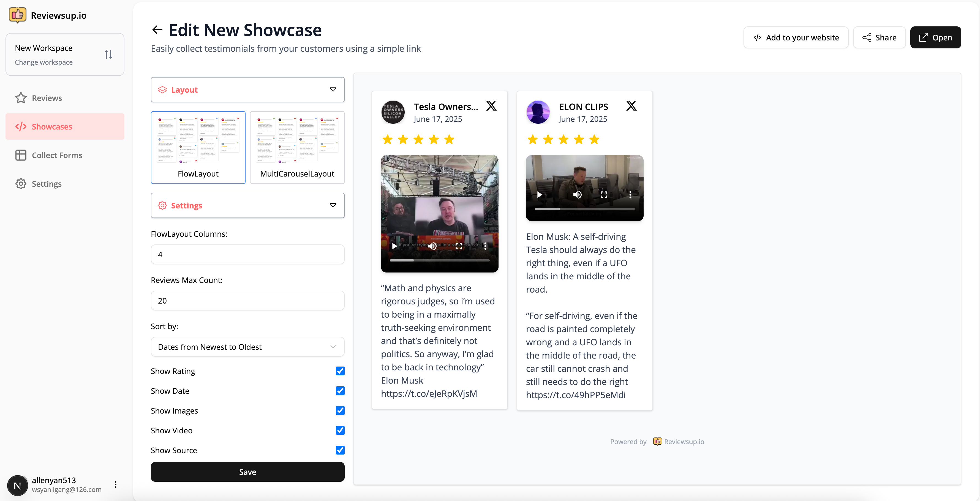This screenshot has width=980, height=501.
Task: Collapse the Layout section
Action: (x=333, y=90)
